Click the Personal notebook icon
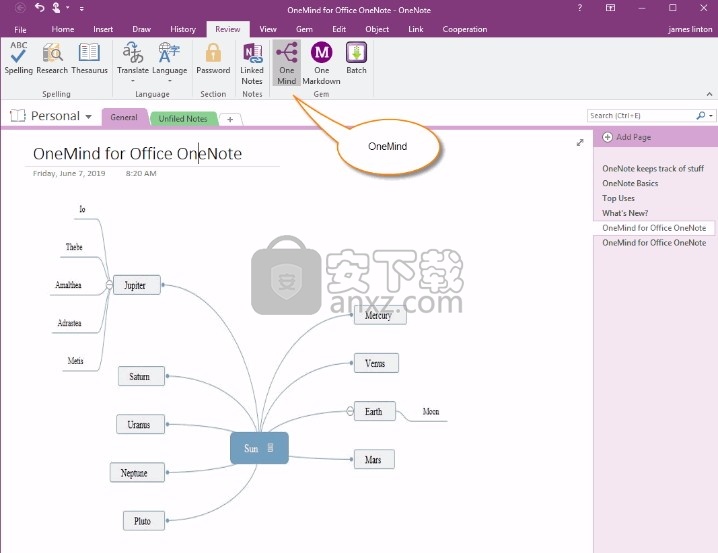 17,115
